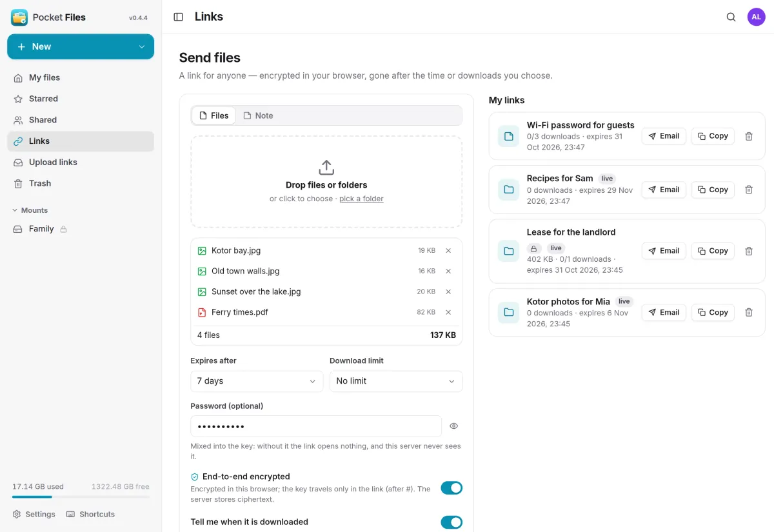
Task: Turn off Tell me when downloaded switch
Action: click(451, 522)
